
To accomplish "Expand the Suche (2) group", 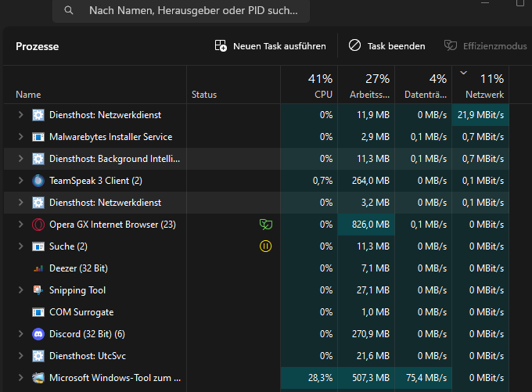I will [x=20, y=246].
